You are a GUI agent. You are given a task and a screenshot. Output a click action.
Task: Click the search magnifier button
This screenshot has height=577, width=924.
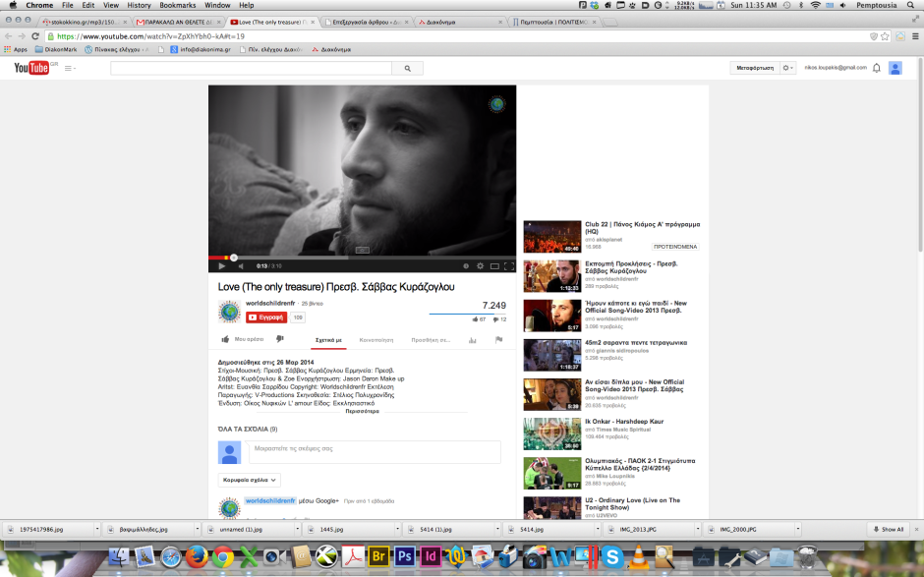point(407,68)
